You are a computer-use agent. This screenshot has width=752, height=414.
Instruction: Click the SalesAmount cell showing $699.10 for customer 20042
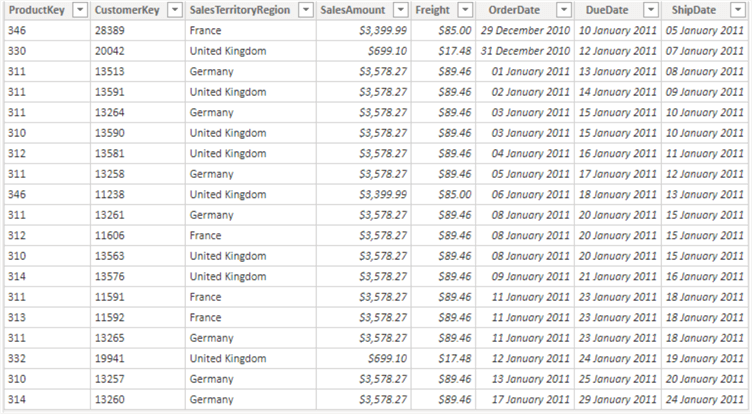pyautogui.click(x=385, y=51)
